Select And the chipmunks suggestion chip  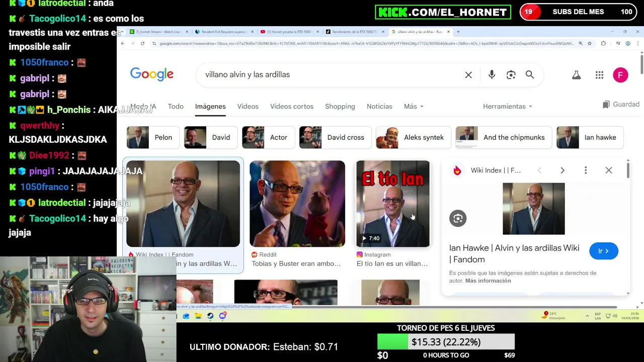[x=503, y=138]
